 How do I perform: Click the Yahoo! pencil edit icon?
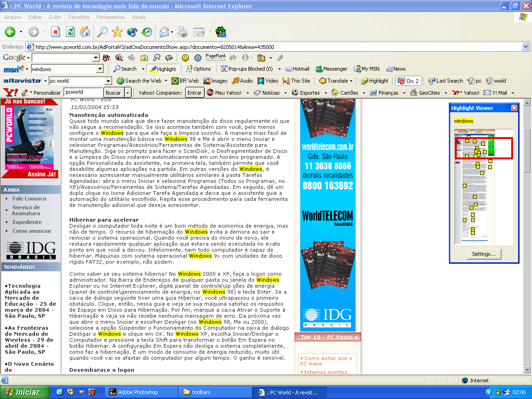(x=25, y=93)
